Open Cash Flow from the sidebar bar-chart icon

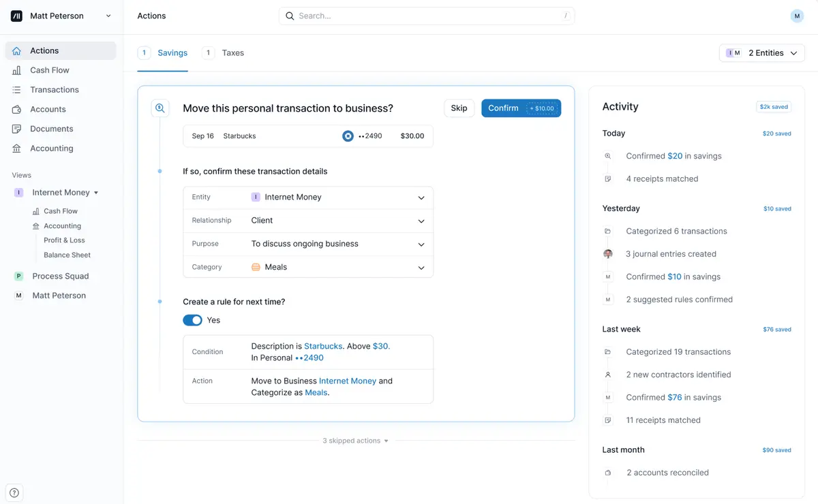pyautogui.click(x=16, y=70)
